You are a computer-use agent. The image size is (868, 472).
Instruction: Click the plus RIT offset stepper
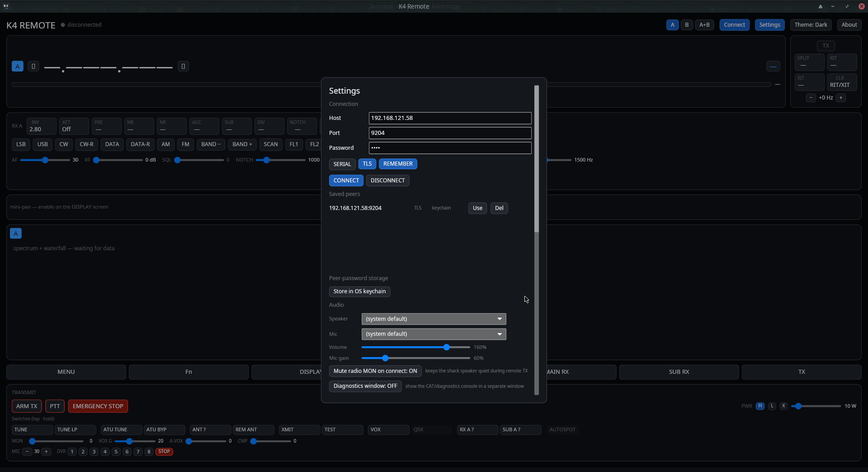(841, 98)
